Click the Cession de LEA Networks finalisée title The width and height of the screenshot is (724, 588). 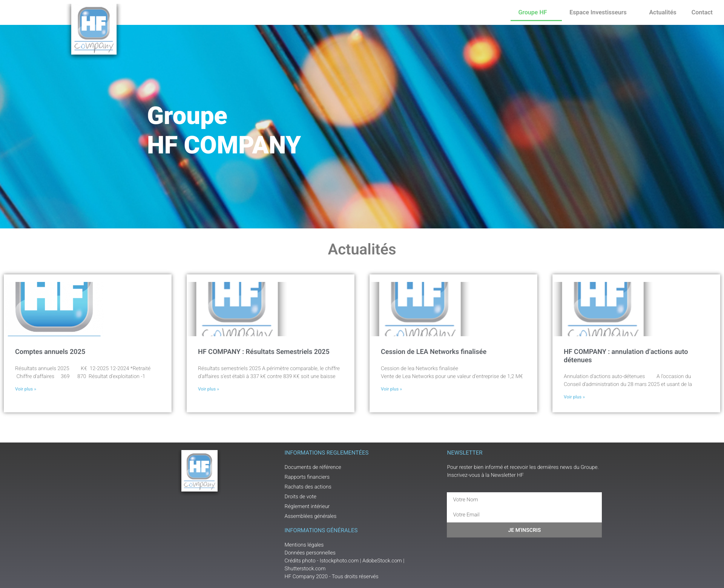[434, 352]
